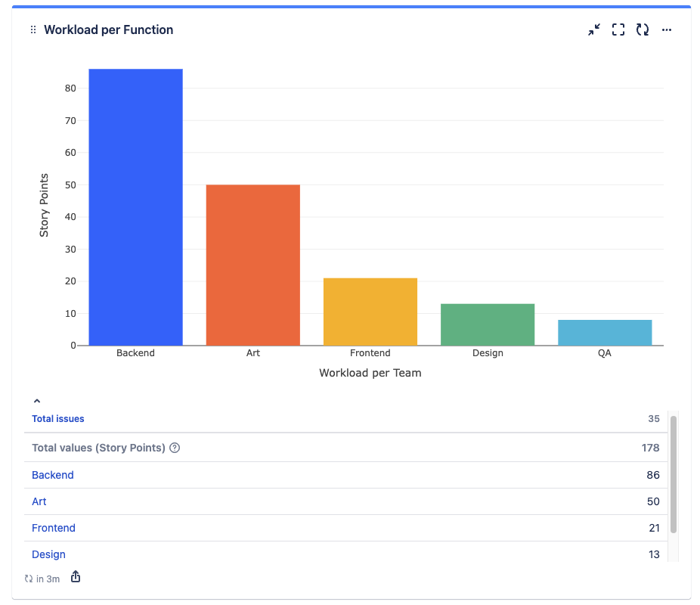Image resolution: width=700 pixels, height=605 pixels.
Task: Select the light blue QA bar
Action: [x=605, y=331]
